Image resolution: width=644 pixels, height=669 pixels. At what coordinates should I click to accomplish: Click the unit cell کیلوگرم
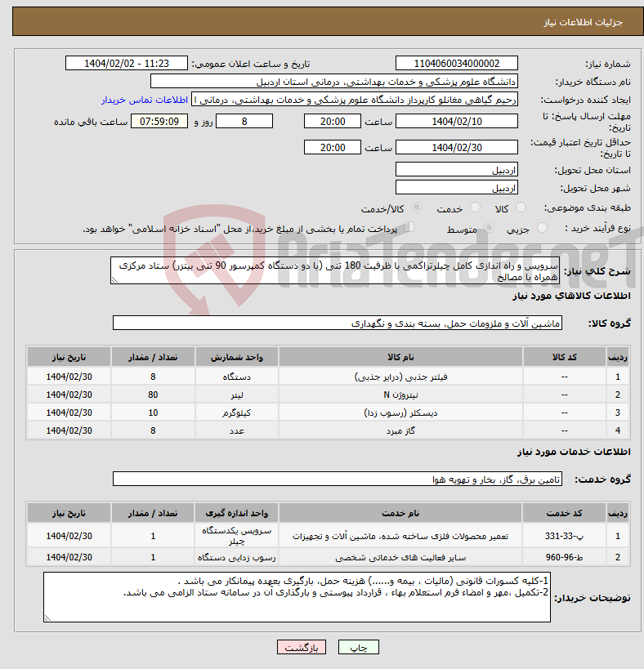pyautogui.click(x=237, y=413)
